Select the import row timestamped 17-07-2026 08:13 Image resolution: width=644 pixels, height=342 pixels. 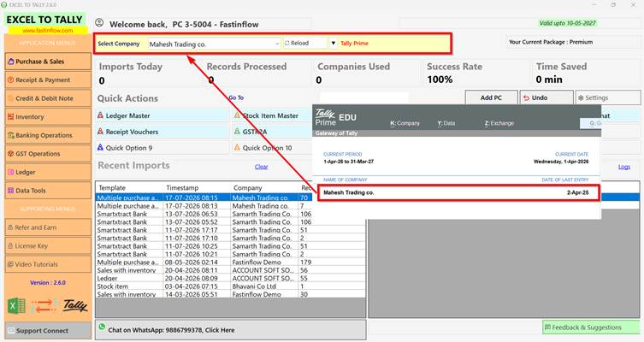(x=204, y=206)
